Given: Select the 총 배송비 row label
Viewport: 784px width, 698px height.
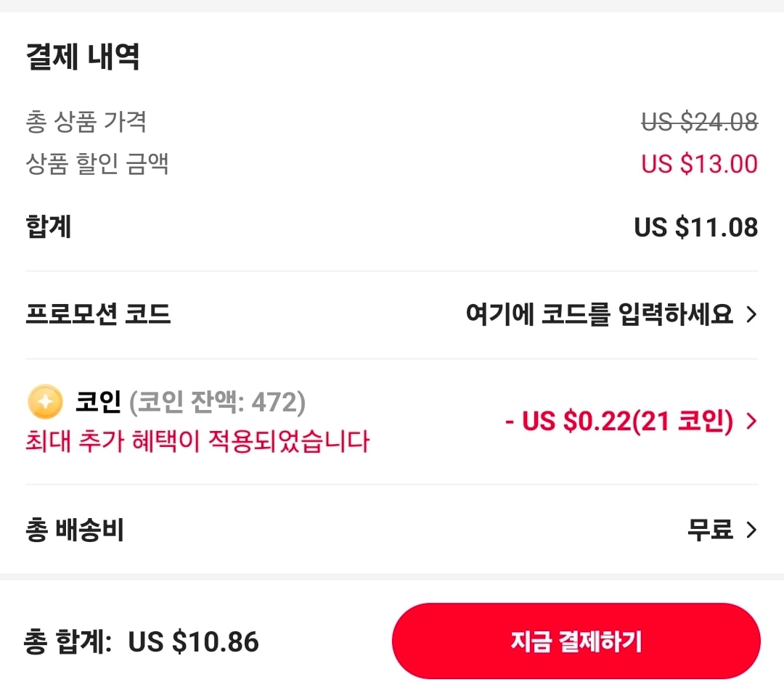Looking at the screenshot, I should 75,530.
